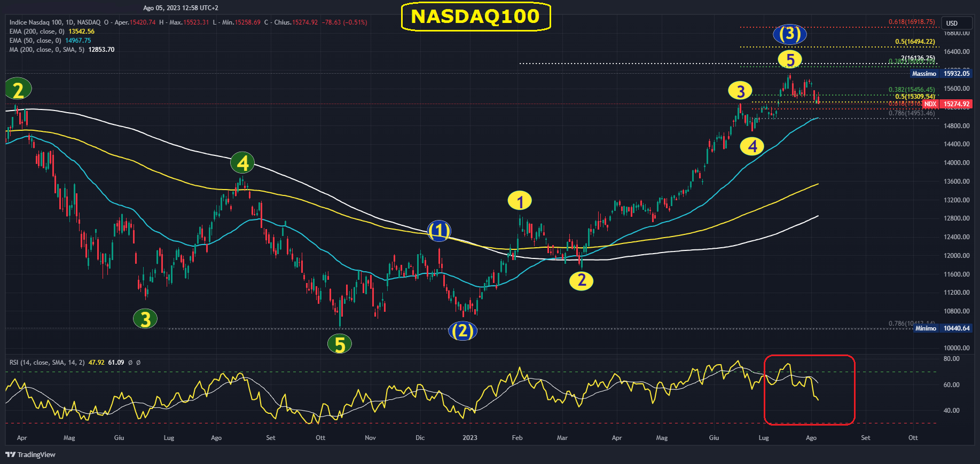Select the blue (2) Elliott wave label
The width and height of the screenshot is (980, 464).
point(462,331)
